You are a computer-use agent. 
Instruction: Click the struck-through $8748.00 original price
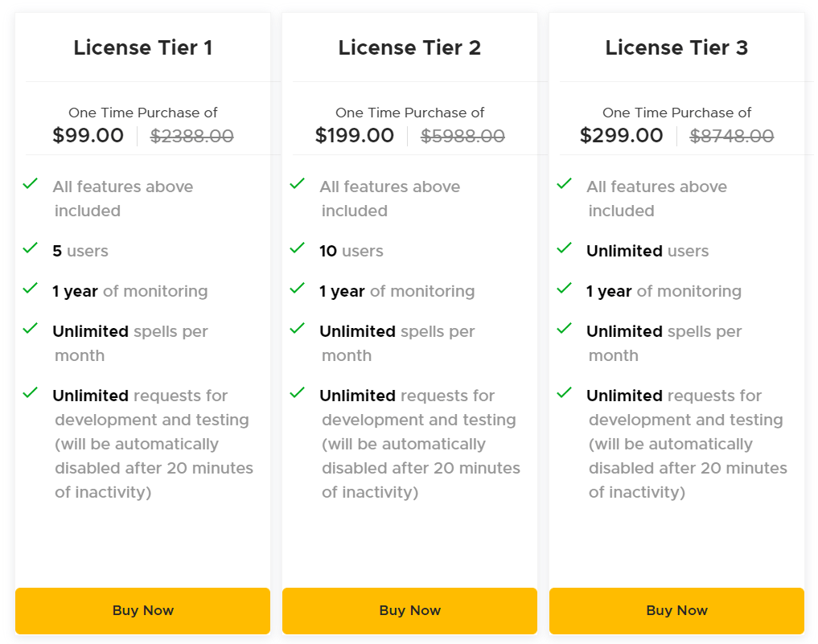point(731,137)
